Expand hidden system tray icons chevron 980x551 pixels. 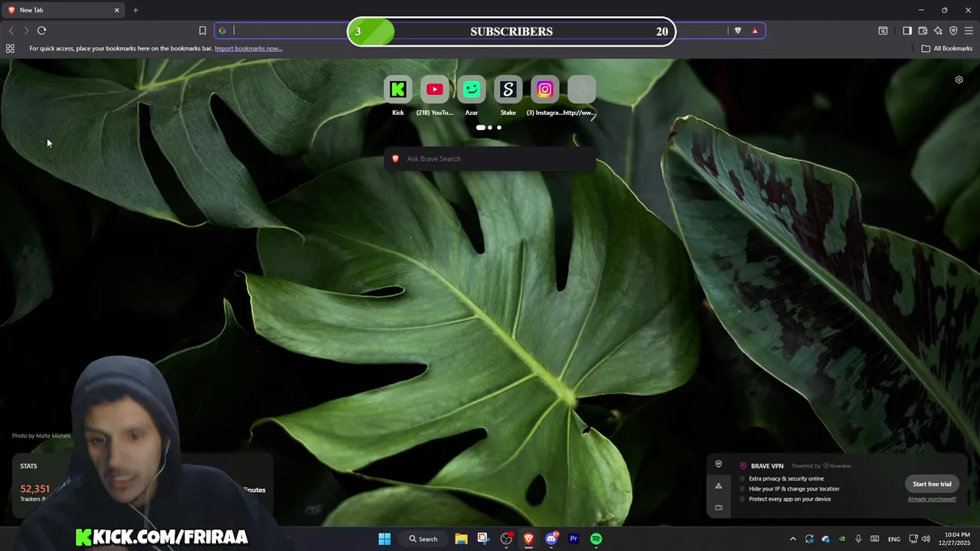[x=792, y=539]
